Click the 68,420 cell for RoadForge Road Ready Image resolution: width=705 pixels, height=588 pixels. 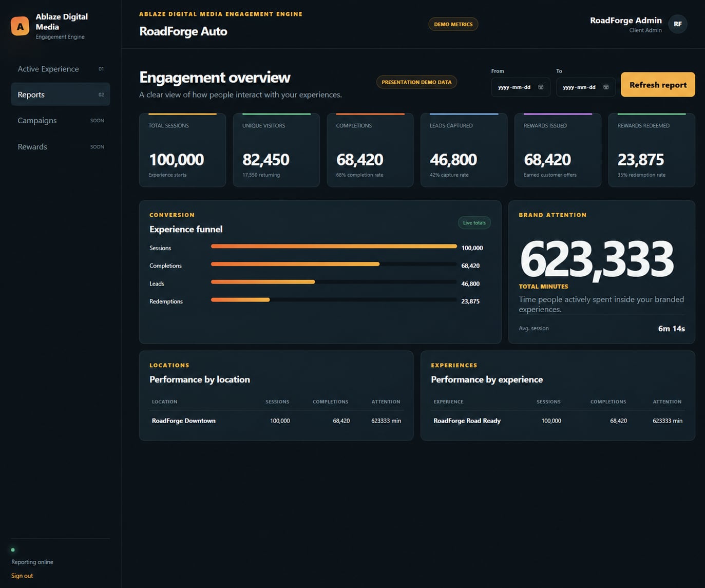[618, 421]
